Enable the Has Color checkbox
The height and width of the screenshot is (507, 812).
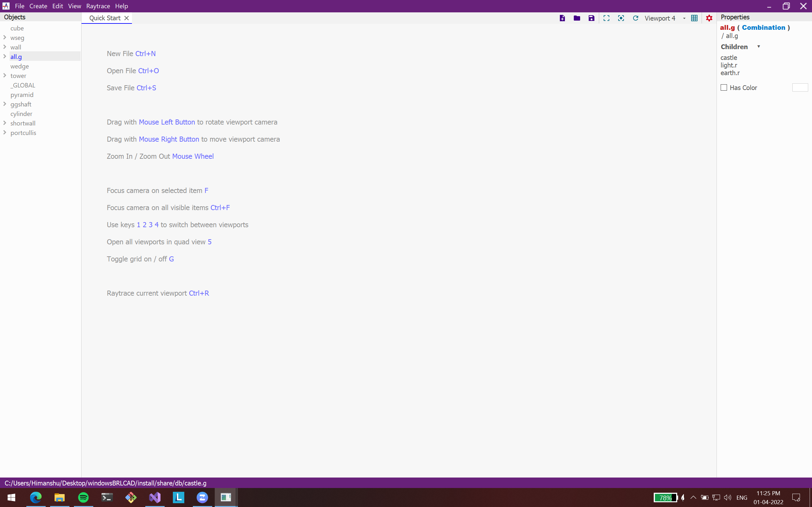[724, 87]
